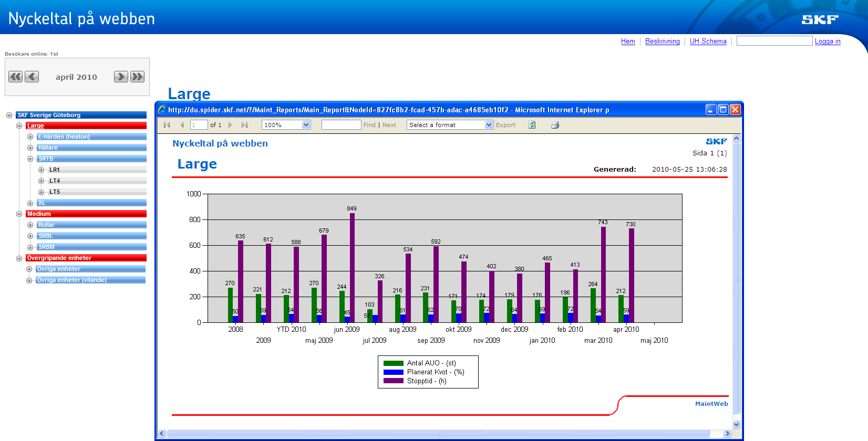Viewport: 868px width, 441px height.
Task: Select Övriga enheter tree item
Action: 91,269
